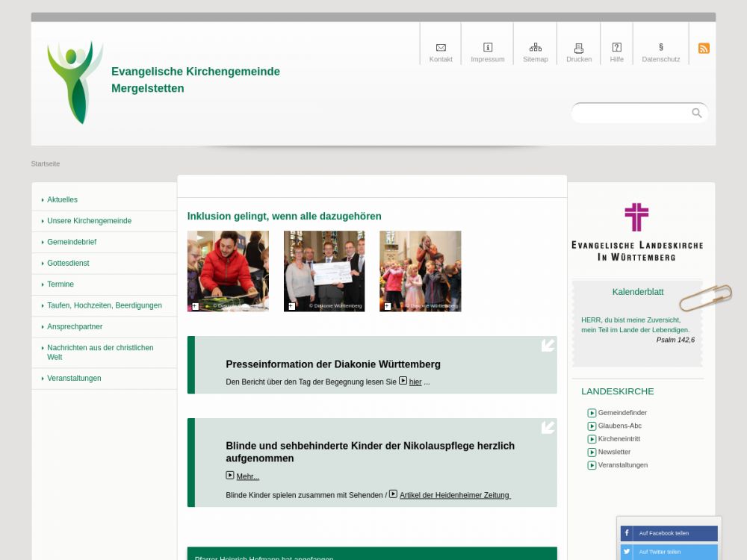Open the Sitemap icon
Image resolution: width=747 pixels, height=560 pixels.
pos(535,48)
